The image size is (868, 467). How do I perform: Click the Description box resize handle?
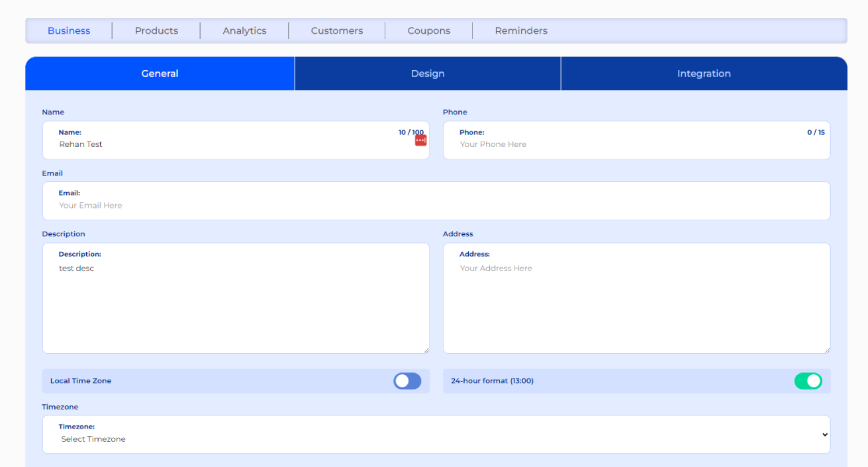426,350
